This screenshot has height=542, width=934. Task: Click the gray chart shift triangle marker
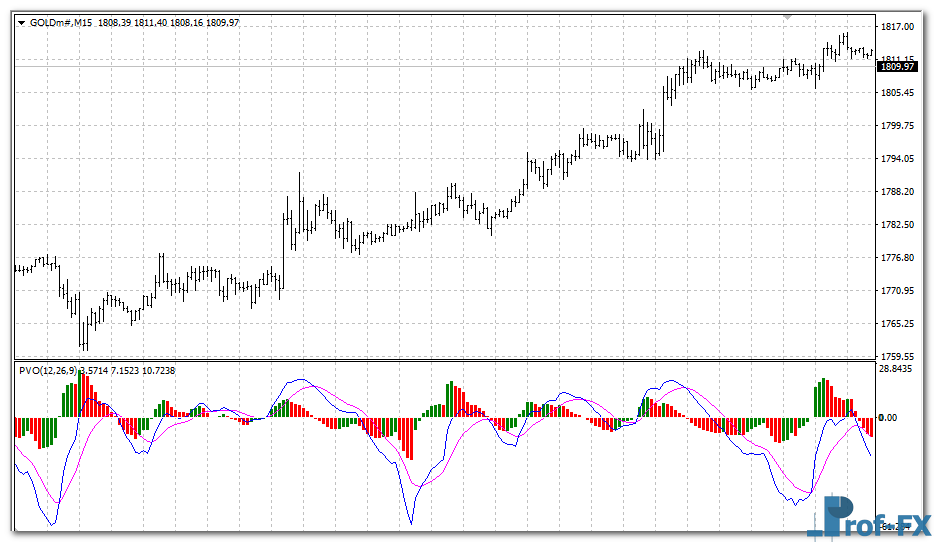pos(789,17)
